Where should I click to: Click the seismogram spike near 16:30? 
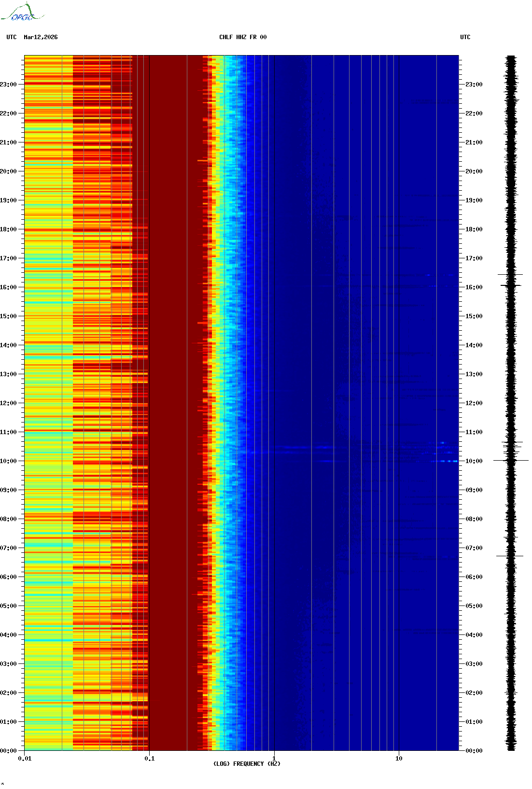click(510, 274)
